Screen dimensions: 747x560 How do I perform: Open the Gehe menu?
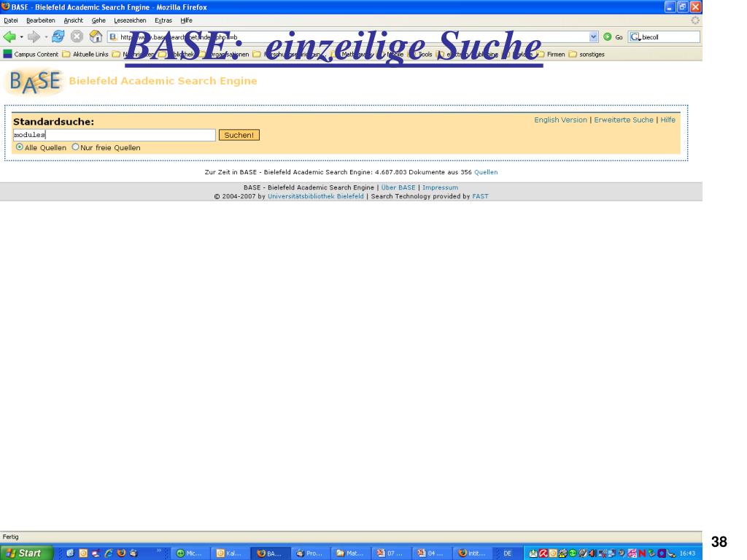tap(98, 20)
